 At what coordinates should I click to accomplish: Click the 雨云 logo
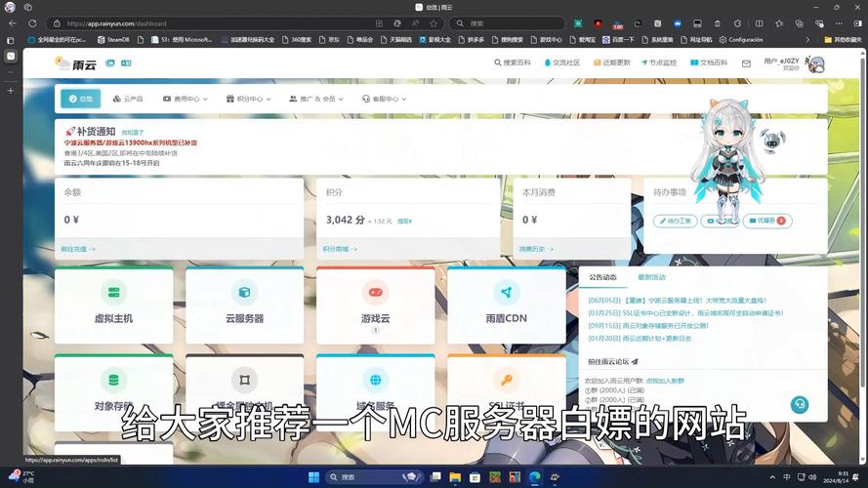[x=76, y=63]
